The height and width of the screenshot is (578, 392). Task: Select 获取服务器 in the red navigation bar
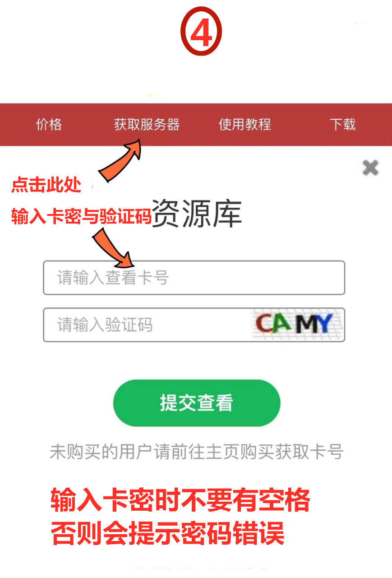tap(147, 124)
